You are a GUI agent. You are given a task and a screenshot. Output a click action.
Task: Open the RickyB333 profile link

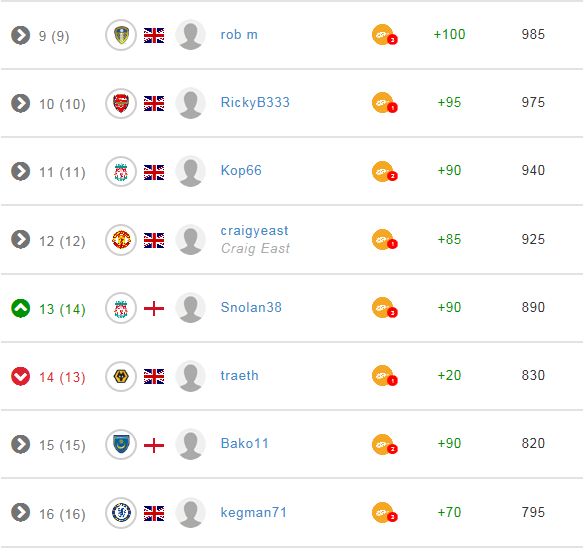pos(255,102)
